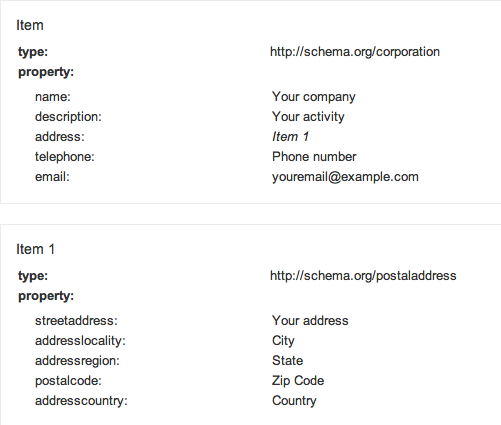501x425 pixels.
Task: Click the 'Country' addresscountry value
Action: (x=294, y=401)
